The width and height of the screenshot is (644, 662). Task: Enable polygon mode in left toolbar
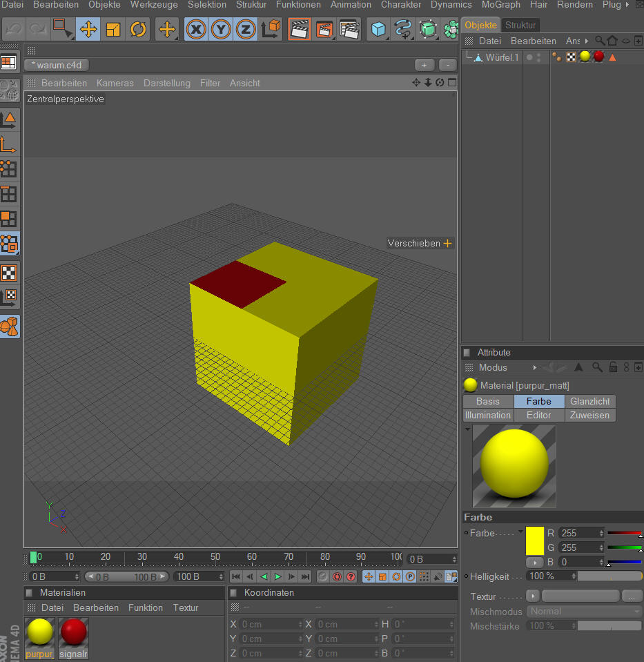pyautogui.click(x=9, y=220)
